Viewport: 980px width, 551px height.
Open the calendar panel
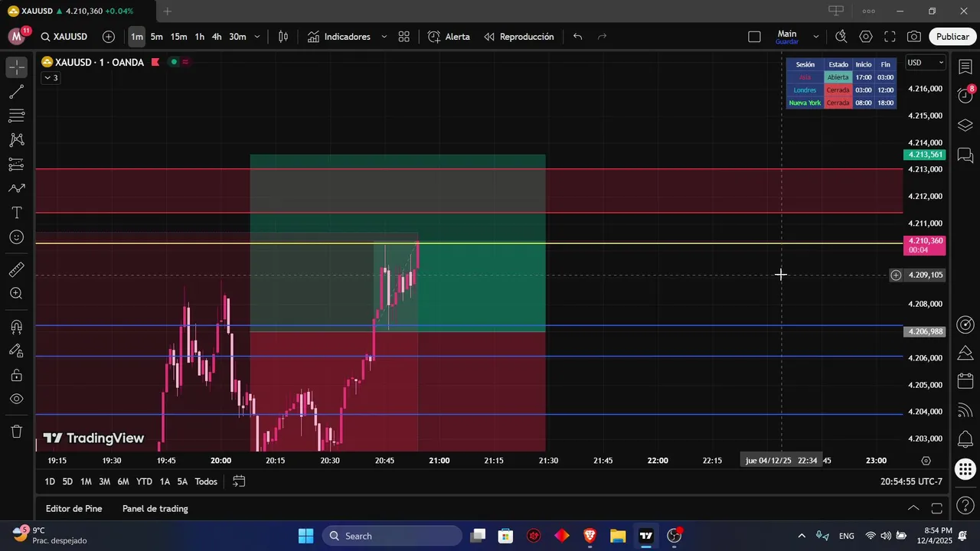(965, 381)
